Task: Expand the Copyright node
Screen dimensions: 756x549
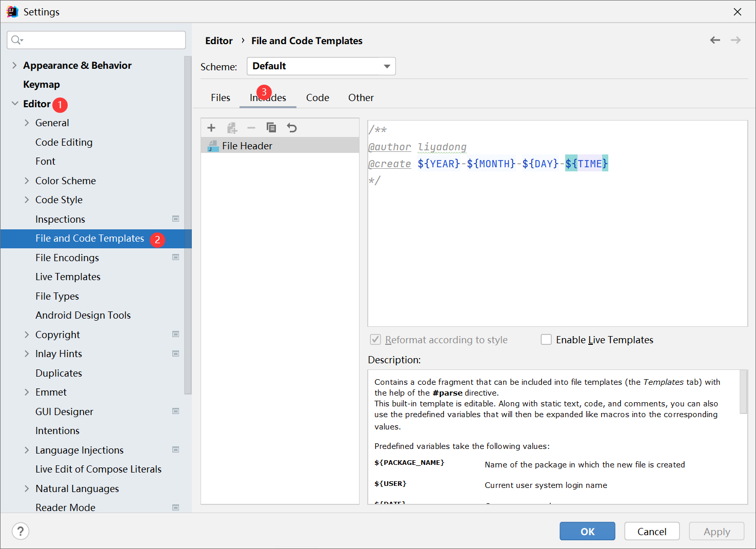Action: (27, 335)
